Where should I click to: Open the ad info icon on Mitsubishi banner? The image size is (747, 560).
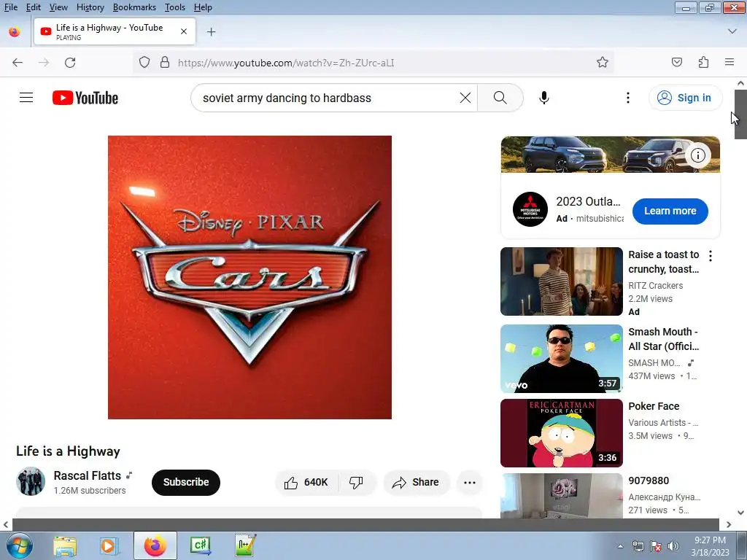click(x=698, y=155)
